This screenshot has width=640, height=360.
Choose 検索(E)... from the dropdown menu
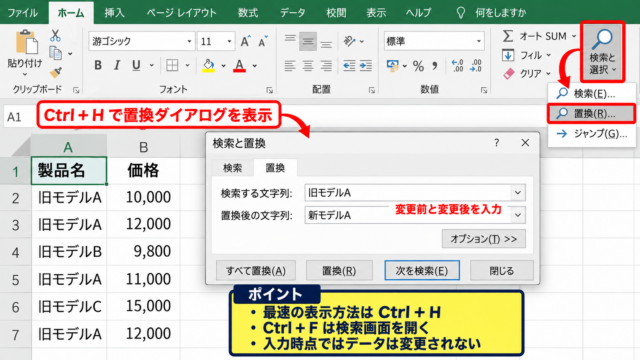pyautogui.click(x=592, y=94)
